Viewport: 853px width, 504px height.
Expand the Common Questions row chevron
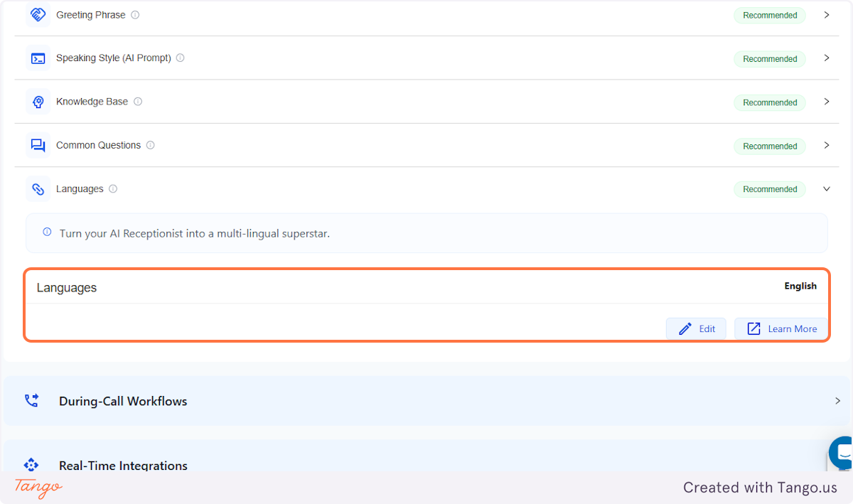point(827,145)
